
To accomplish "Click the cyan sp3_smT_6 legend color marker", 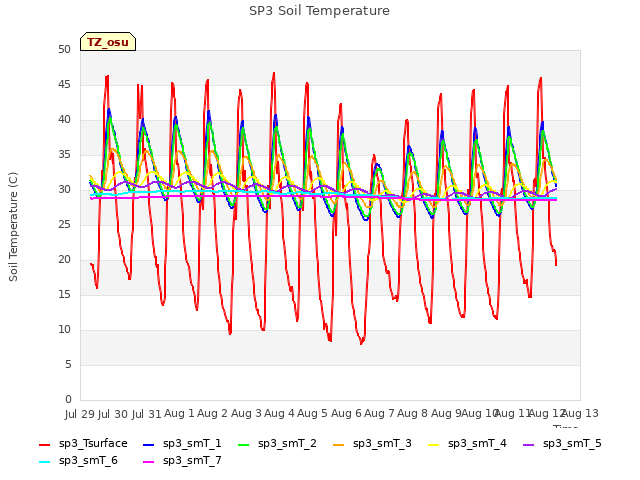I will click(x=44, y=462).
